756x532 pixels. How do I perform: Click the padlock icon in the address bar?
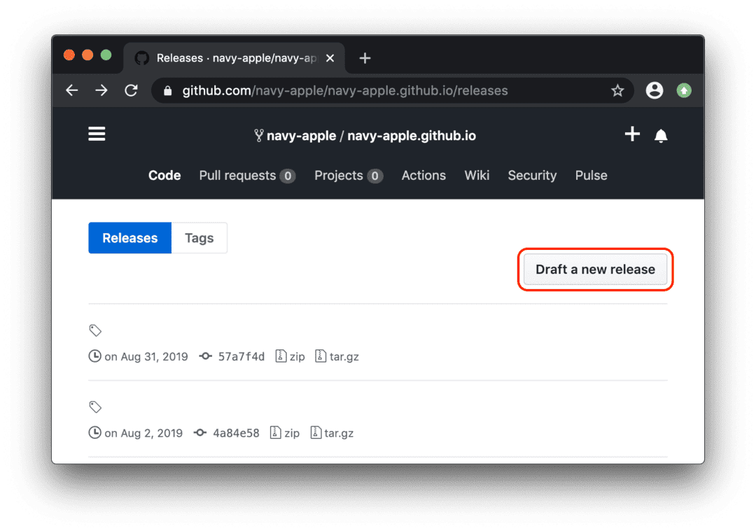[167, 90]
